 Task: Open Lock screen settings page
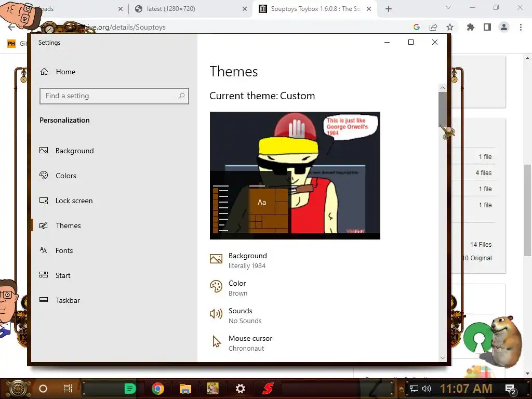coord(66,201)
